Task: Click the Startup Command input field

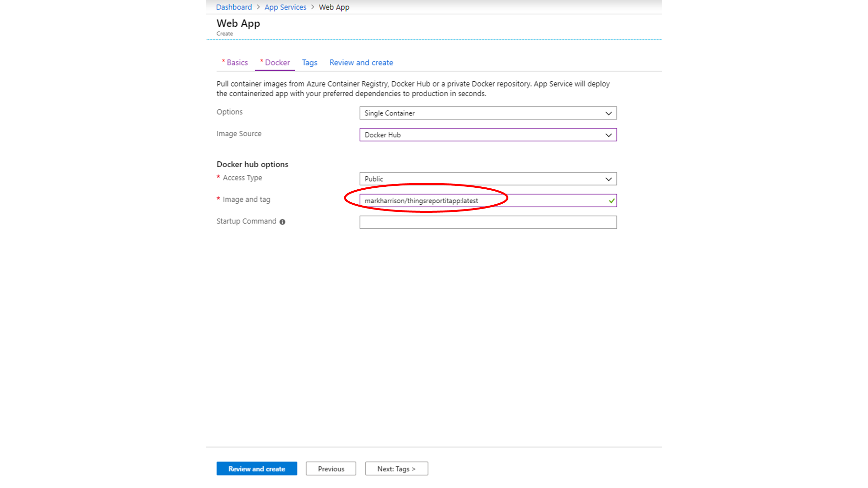Action: pyautogui.click(x=488, y=222)
